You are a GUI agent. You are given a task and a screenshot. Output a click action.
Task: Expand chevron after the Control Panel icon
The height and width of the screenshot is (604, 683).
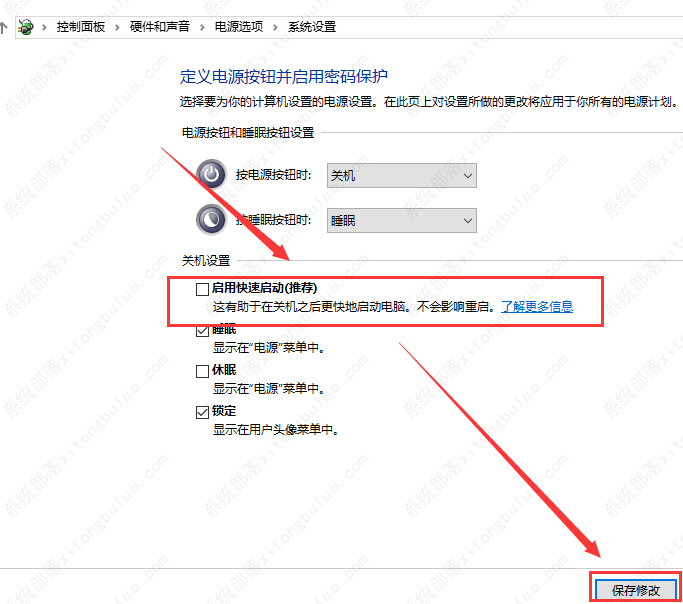[44, 27]
